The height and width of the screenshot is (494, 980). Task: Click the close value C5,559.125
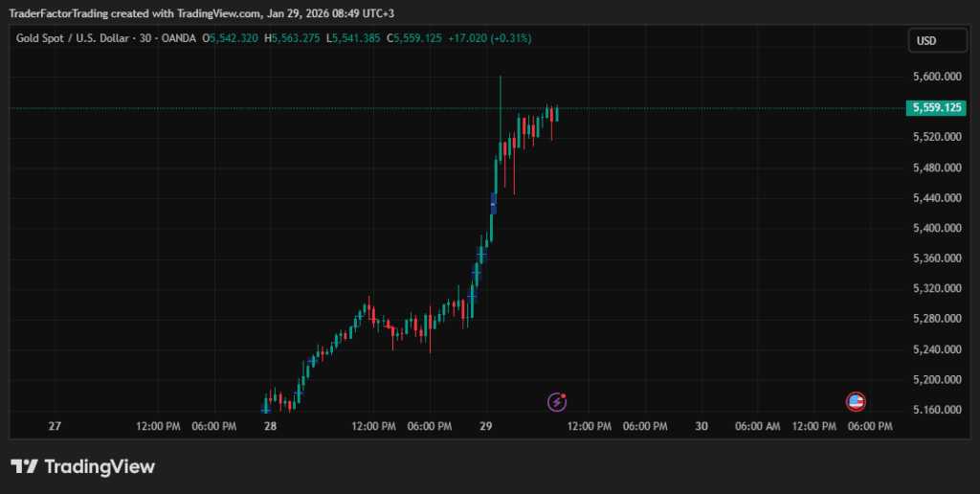(413, 38)
